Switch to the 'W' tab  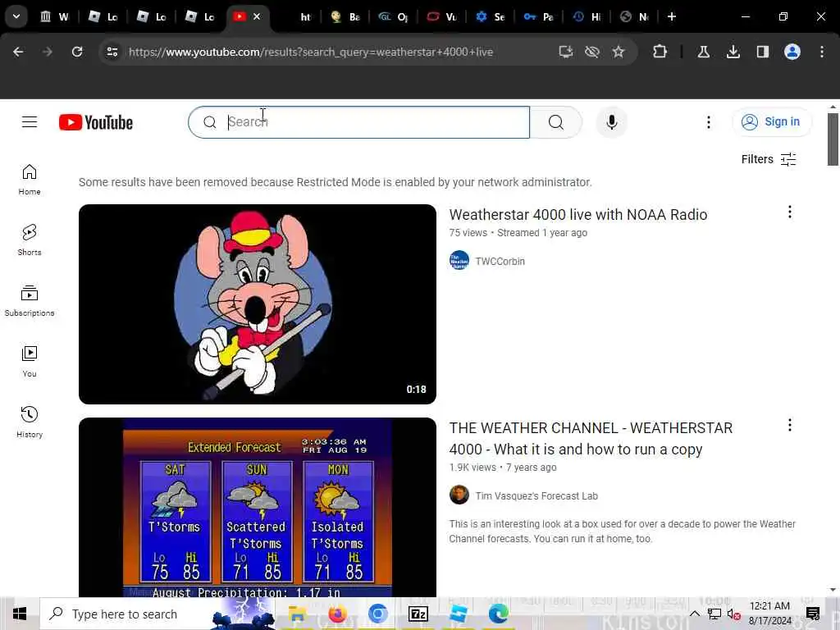55,16
